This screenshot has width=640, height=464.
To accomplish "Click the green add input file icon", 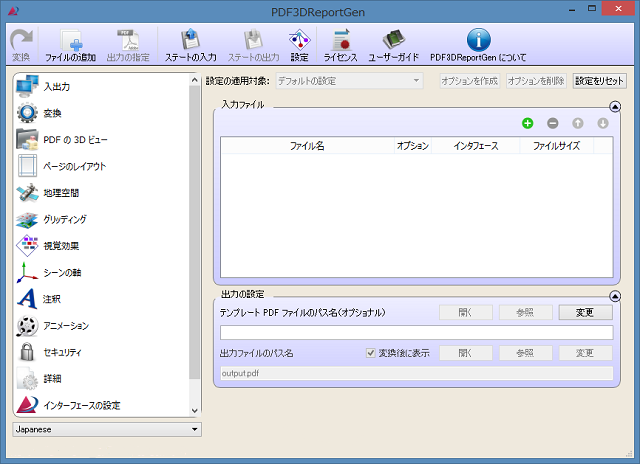I will pos(528,123).
